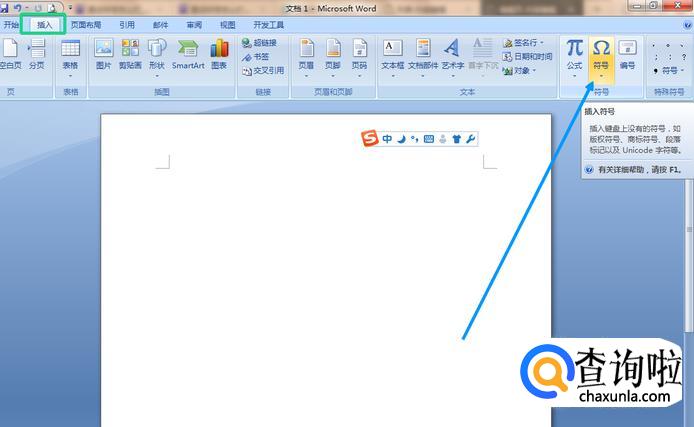This screenshot has width=694, height=427.
Task: Insert a Signature Line (签名行)
Action: click(523, 42)
